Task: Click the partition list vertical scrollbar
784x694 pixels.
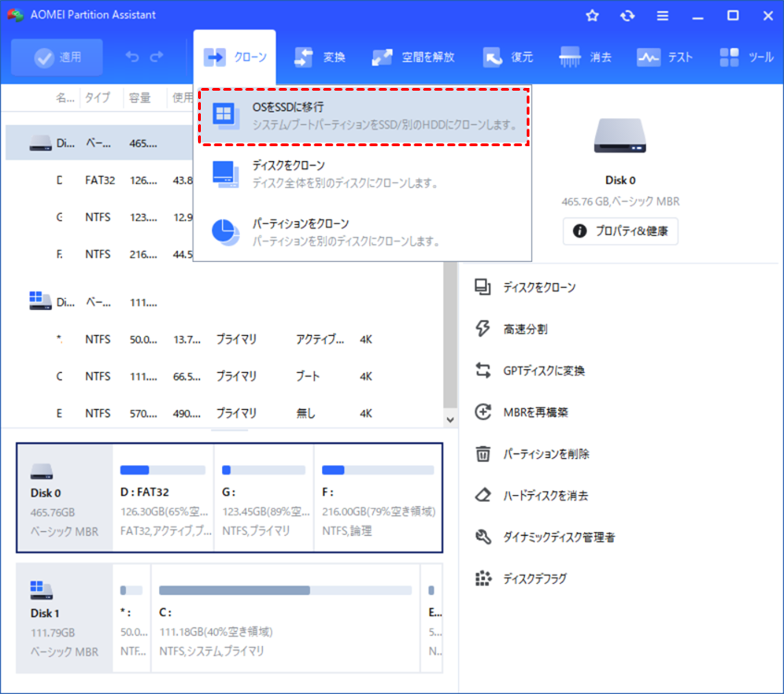Action: [450, 334]
